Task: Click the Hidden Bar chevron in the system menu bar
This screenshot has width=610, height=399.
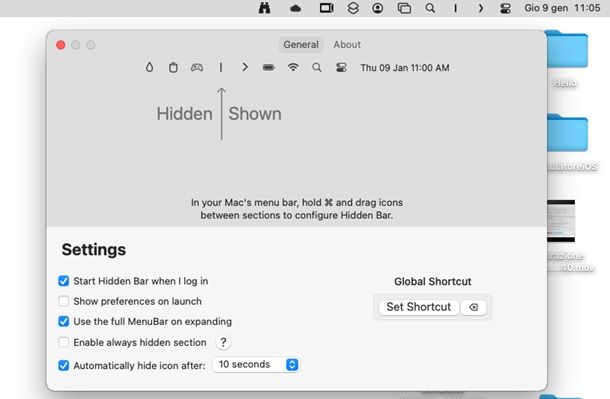Action: click(x=481, y=8)
